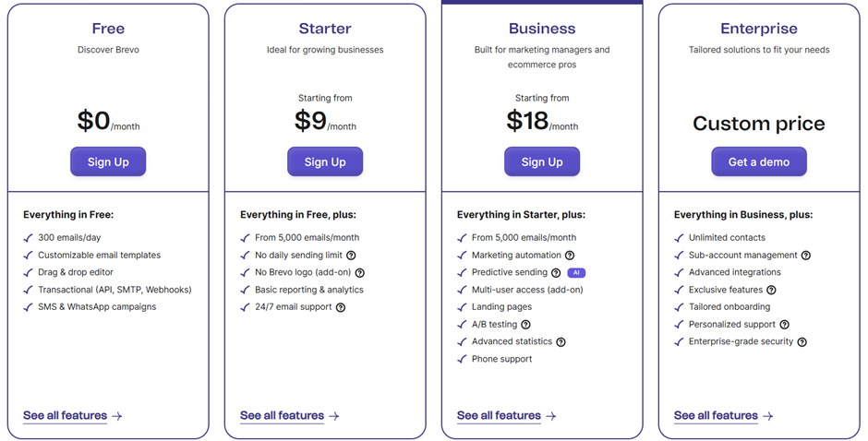Sign up for the Free plan
868x441 pixels.
[x=108, y=161]
